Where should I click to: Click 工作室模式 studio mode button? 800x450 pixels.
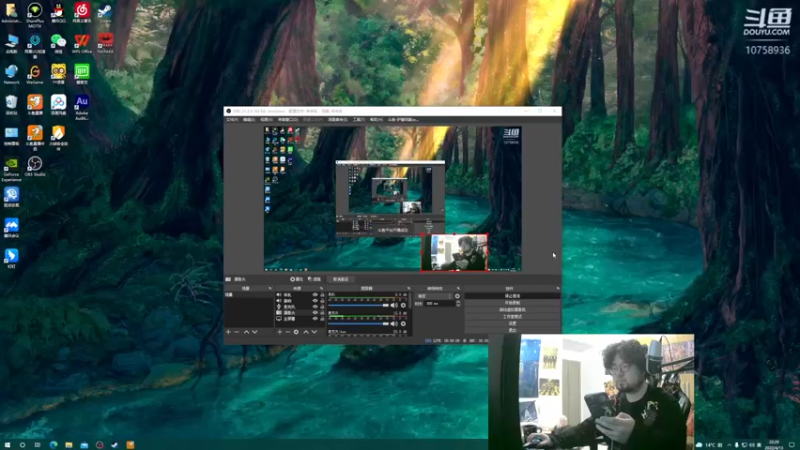[512, 316]
